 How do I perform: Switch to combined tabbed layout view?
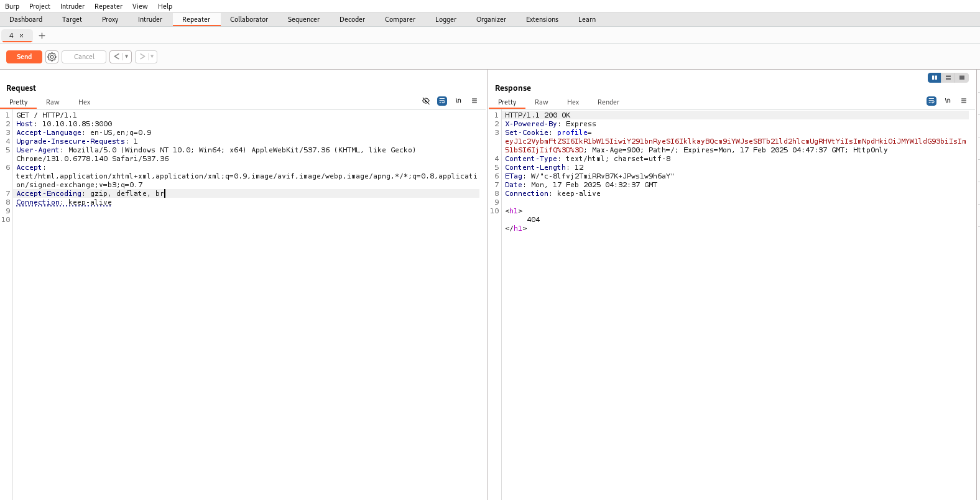tap(962, 78)
